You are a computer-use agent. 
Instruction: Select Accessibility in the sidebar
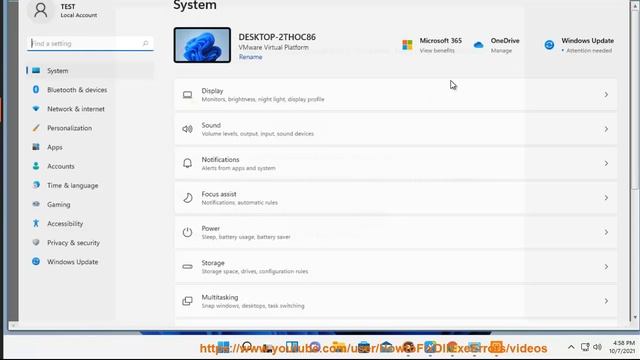[x=90, y=224]
